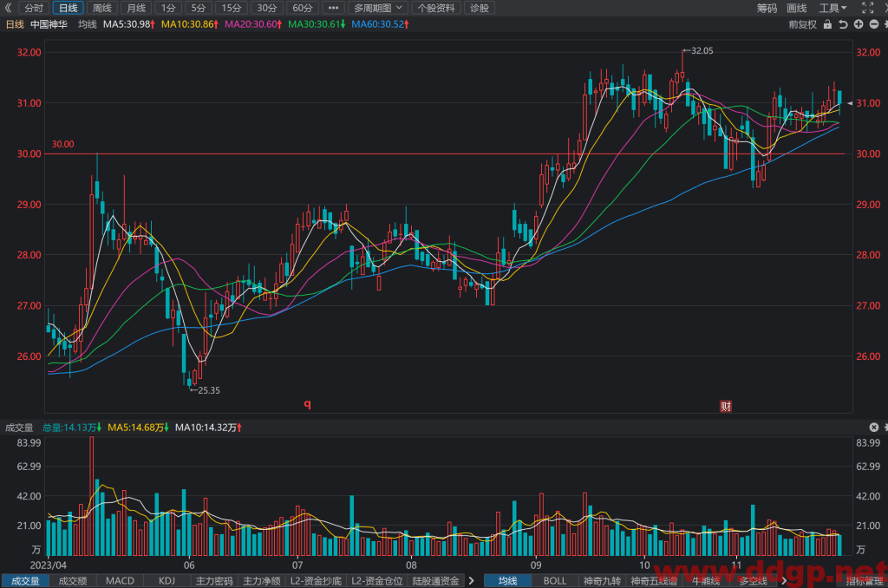Click the MA20:30.60 value
The image size is (888, 588).
click(x=253, y=24)
